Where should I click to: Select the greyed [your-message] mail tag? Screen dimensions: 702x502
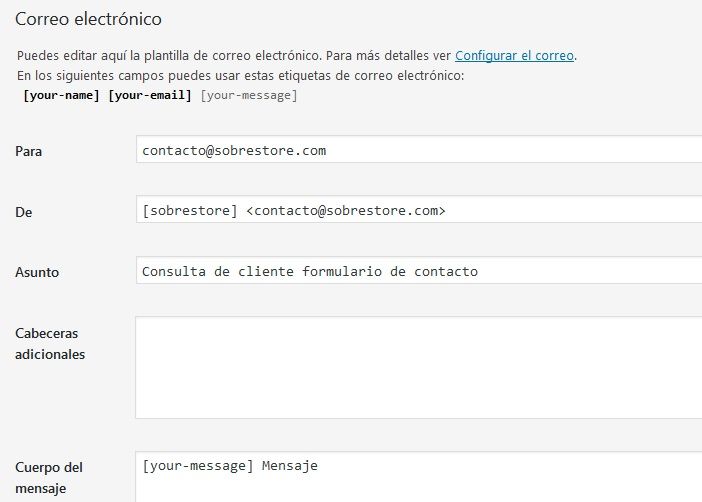[x=249, y=95]
